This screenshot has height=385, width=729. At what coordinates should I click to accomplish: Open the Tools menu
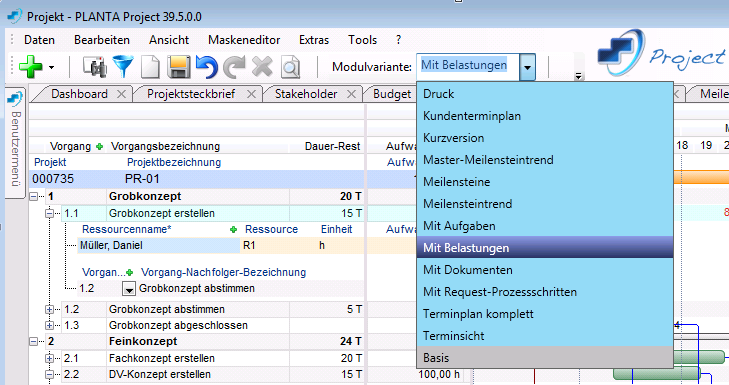tap(363, 40)
